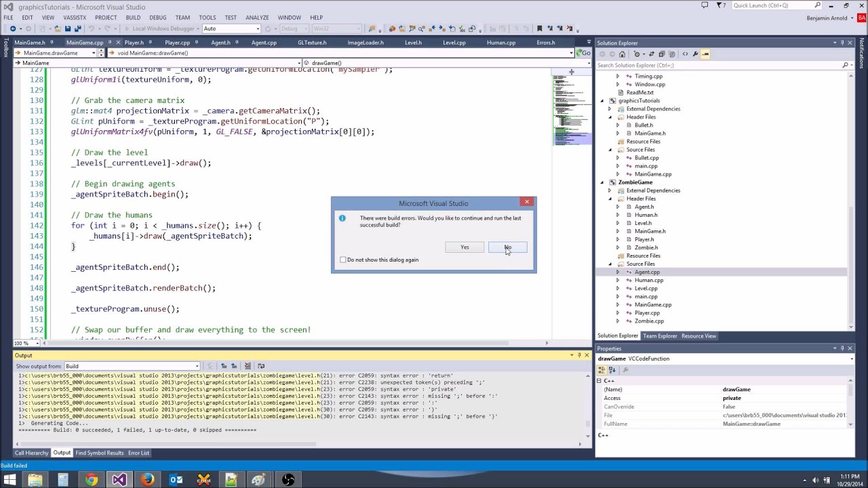Open Firefox from the taskbar
Screen dimensions: 868x488
point(147,480)
